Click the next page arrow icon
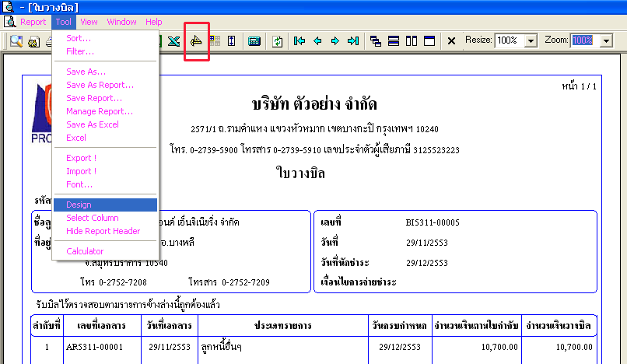The image size is (627, 364). (x=335, y=40)
